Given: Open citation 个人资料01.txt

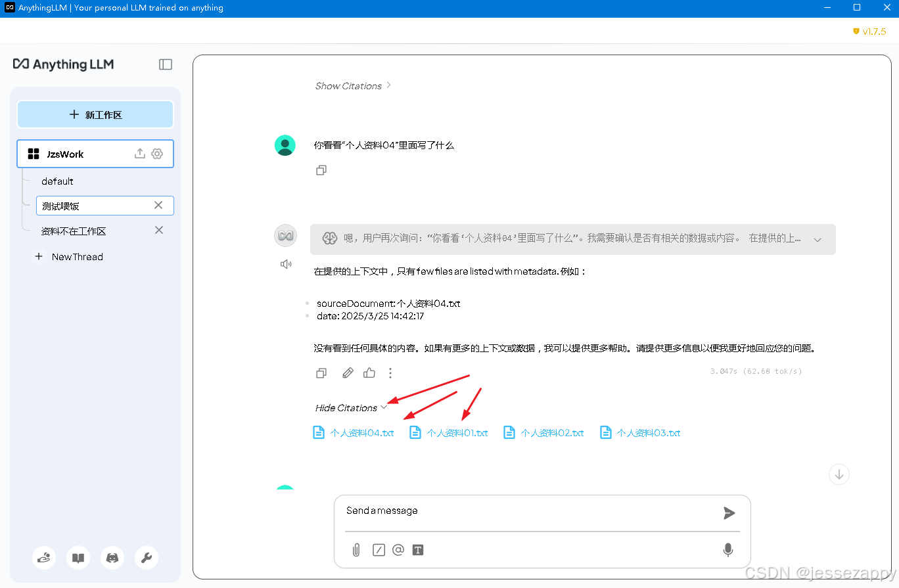Looking at the screenshot, I should tap(449, 433).
